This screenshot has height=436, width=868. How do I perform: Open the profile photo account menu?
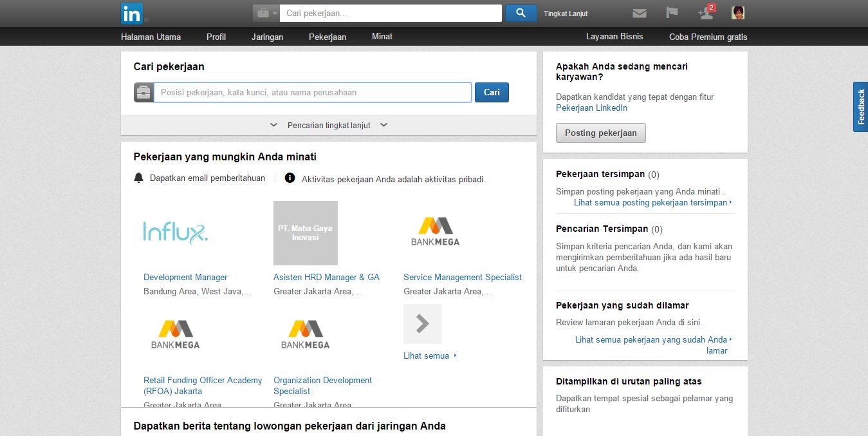pos(738,13)
